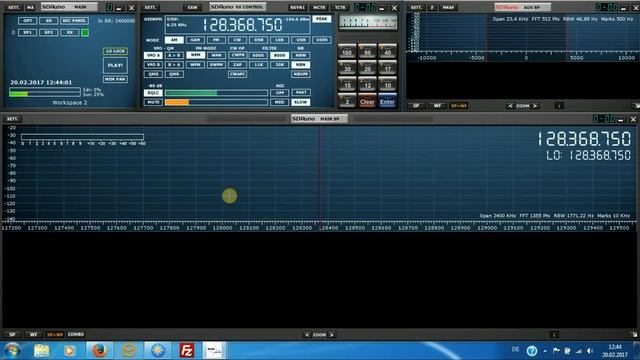This screenshot has width=640, height=360.
Task: Click the MCTR button
Action: point(319,7)
